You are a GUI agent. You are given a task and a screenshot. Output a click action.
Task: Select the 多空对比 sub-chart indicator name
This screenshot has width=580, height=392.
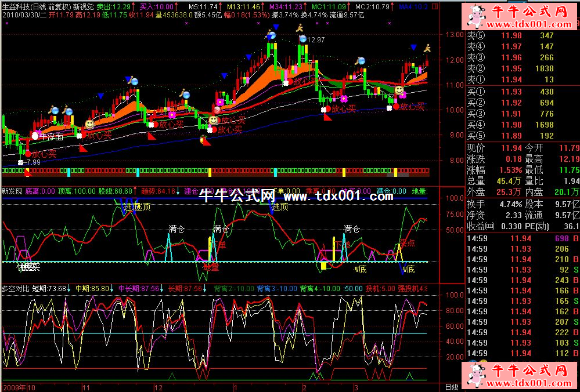(16, 288)
